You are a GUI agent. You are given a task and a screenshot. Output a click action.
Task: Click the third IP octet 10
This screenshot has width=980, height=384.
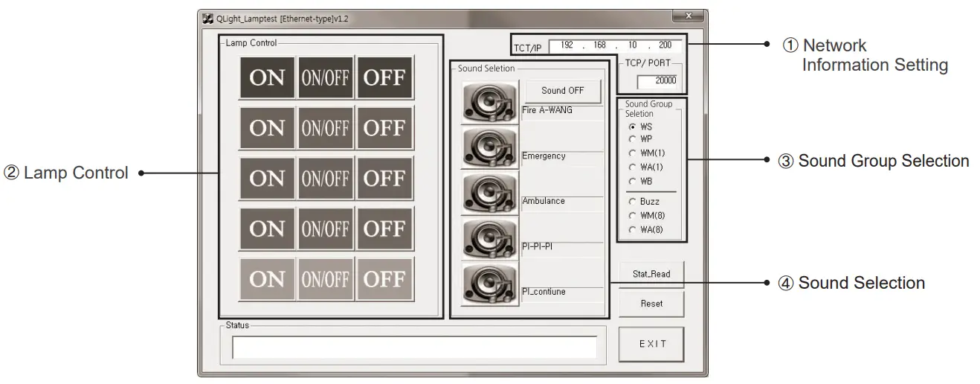click(x=632, y=45)
